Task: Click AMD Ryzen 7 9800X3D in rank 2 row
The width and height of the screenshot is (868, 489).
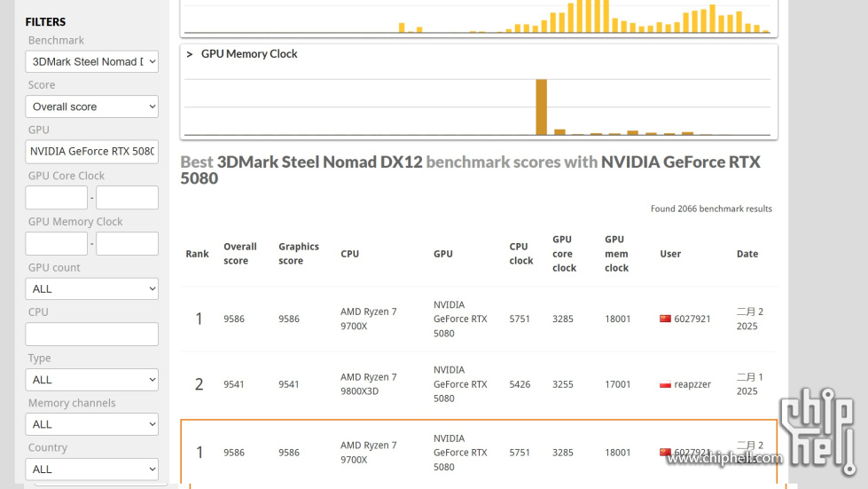Action: (x=369, y=383)
